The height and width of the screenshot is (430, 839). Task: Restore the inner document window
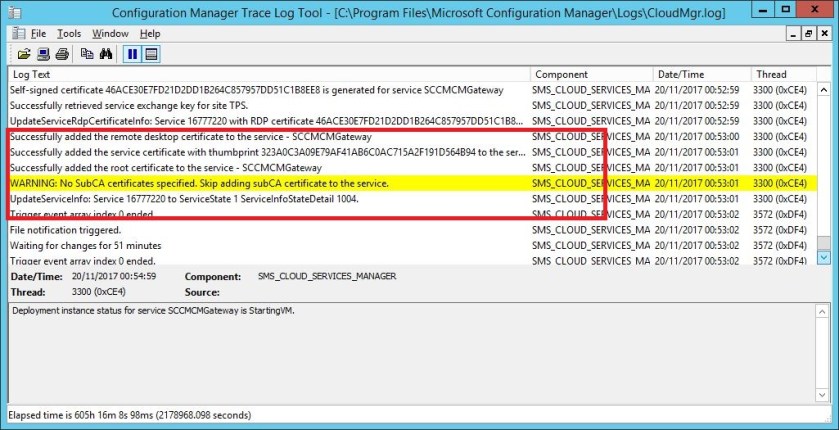(x=809, y=34)
